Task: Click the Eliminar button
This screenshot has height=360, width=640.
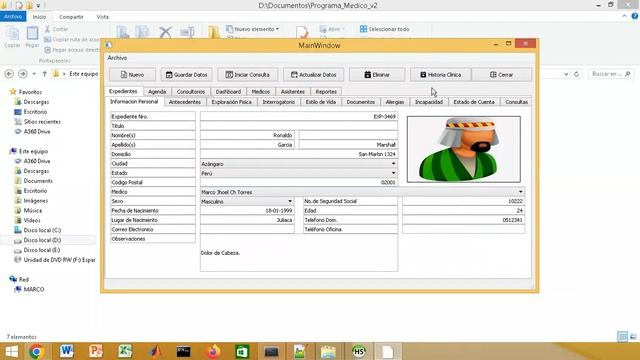Action: (377, 75)
